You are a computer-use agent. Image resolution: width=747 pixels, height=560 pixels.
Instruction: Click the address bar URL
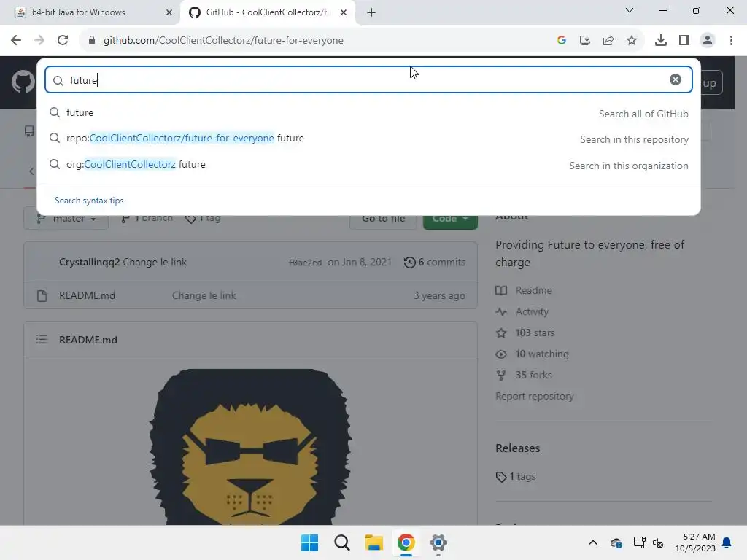(223, 41)
